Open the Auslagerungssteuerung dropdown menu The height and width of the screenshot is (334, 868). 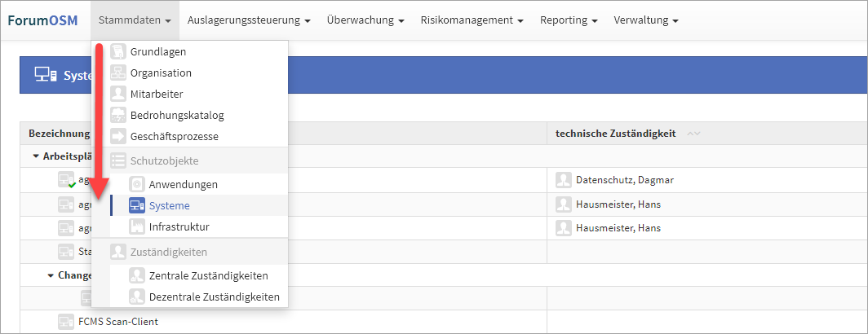click(248, 20)
